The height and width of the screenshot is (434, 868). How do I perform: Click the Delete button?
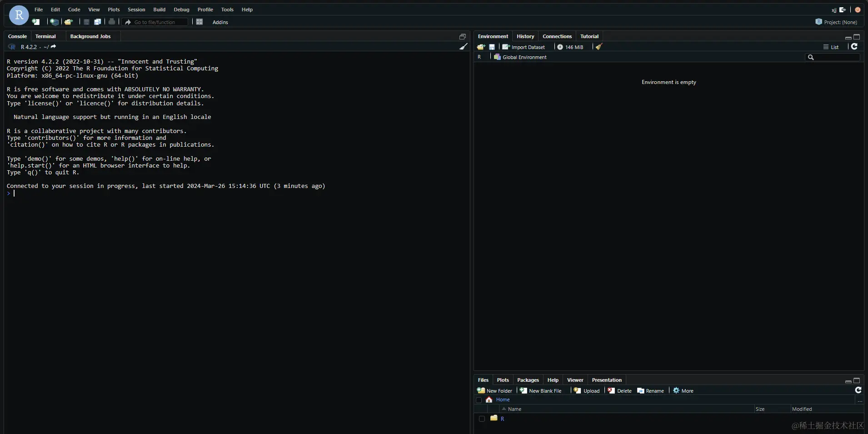pyautogui.click(x=620, y=390)
